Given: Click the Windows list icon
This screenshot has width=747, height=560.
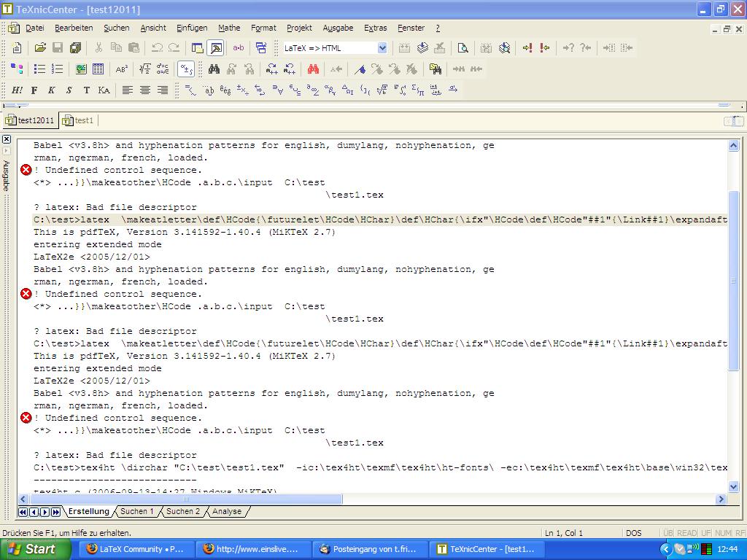Looking at the screenshot, I should click(260, 47).
